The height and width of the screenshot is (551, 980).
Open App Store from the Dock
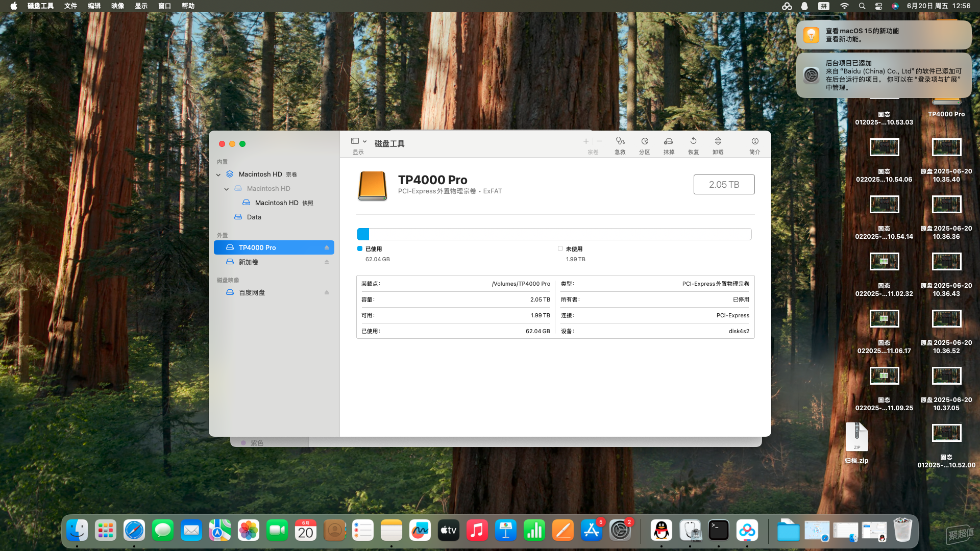pyautogui.click(x=592, y=531)
